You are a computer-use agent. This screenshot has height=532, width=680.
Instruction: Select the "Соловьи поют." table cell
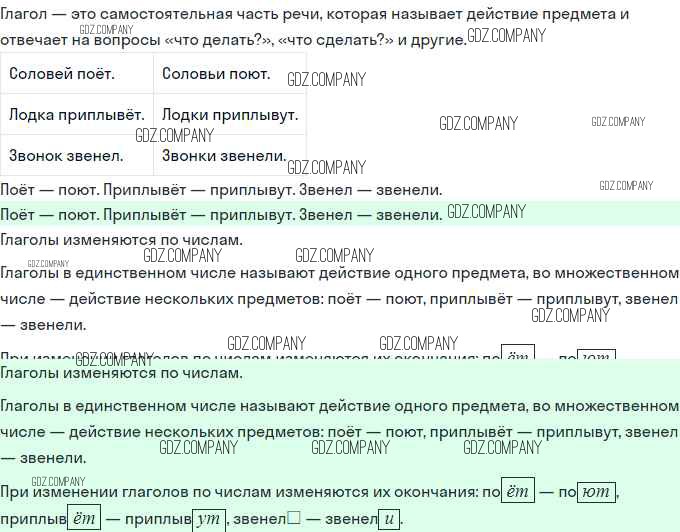[x=216, y=74]
